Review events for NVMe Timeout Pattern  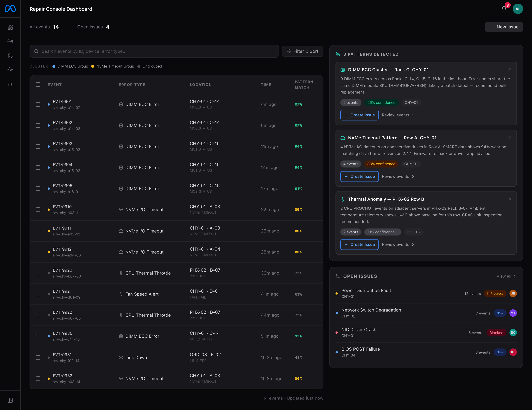click(398, 176)
